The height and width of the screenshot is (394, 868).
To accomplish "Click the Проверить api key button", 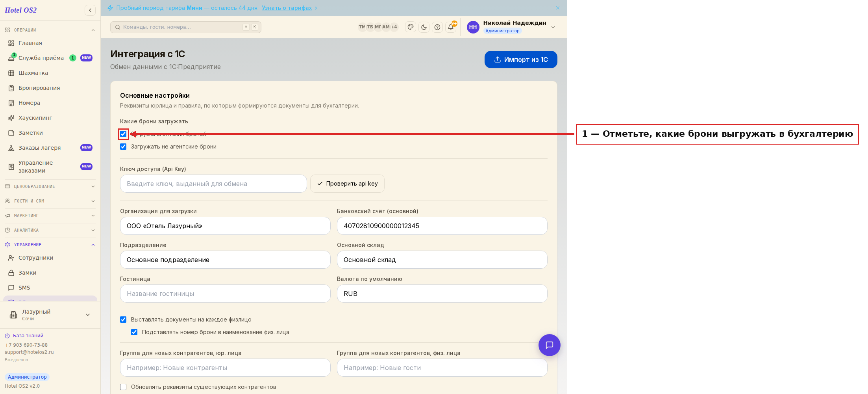I will click(x=347, y=184).
